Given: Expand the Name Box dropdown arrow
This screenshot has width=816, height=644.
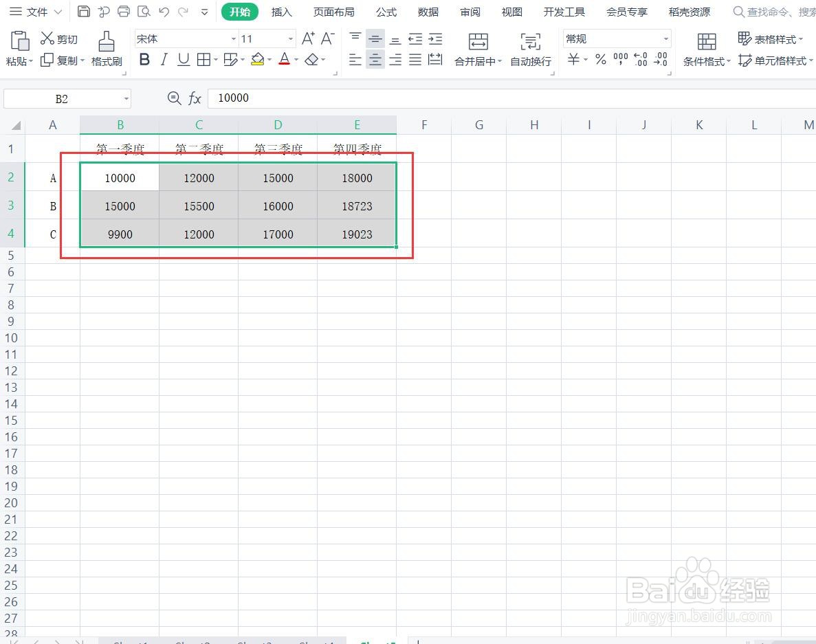Looking at the screenshot, I should 126,99.
